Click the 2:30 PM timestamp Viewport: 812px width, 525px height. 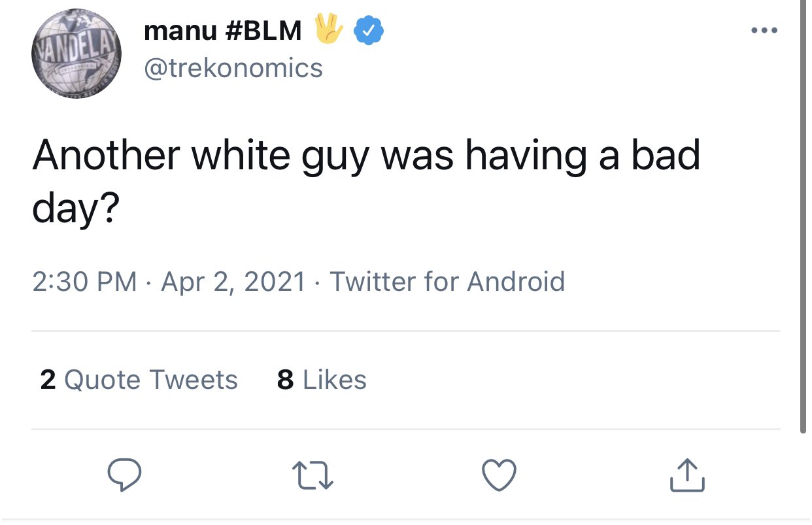[x=84, y=282]
